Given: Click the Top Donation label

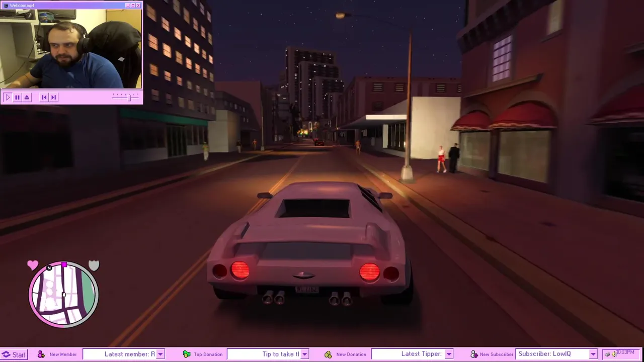Looking at the screenshot, I should pyautogui.click(x=208, y=354).
